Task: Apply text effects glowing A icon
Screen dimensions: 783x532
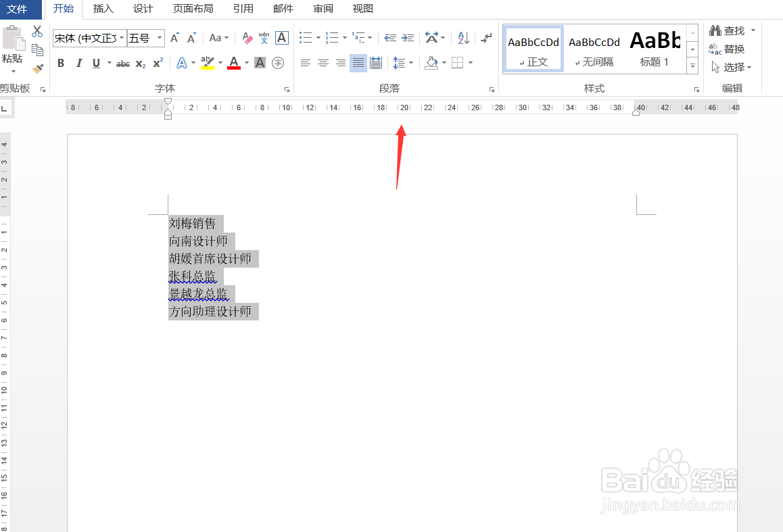Action: pyautogui.click(x=182, y=63)
